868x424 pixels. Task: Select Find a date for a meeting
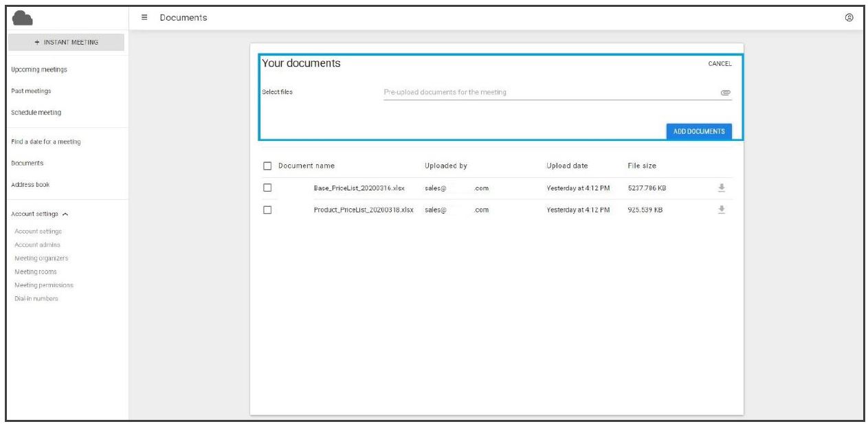pyautogui.click(x=45, y=142)
